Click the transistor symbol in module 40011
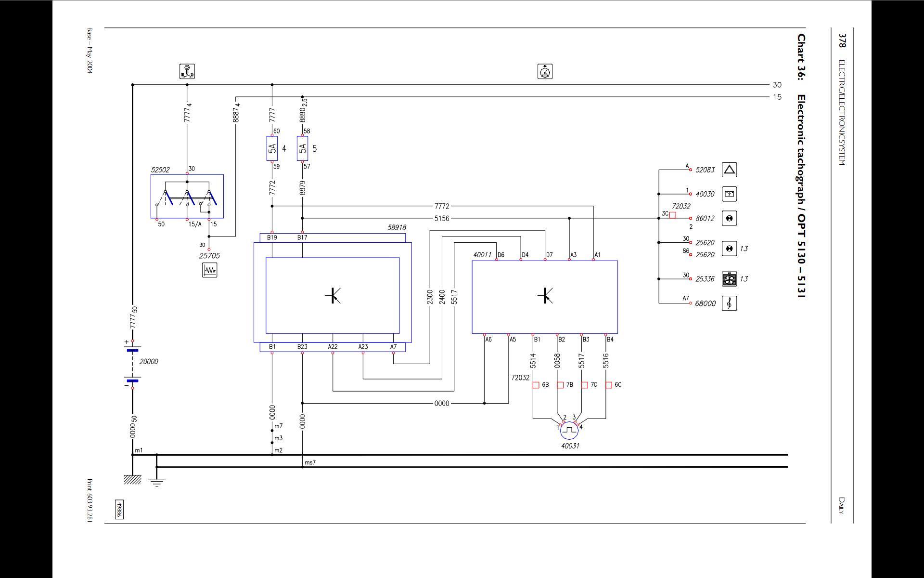Screen dimensions: 924x578 (x=545, y=295)
